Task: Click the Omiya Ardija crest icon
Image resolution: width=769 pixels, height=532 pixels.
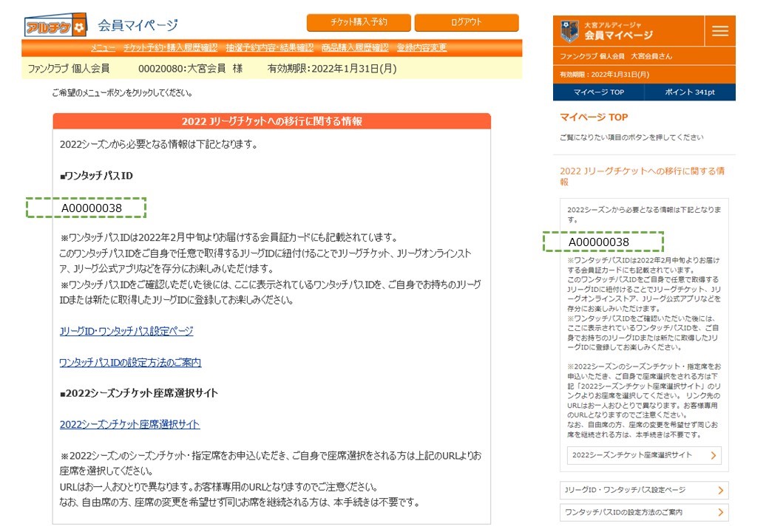Action: pos(569,31)
